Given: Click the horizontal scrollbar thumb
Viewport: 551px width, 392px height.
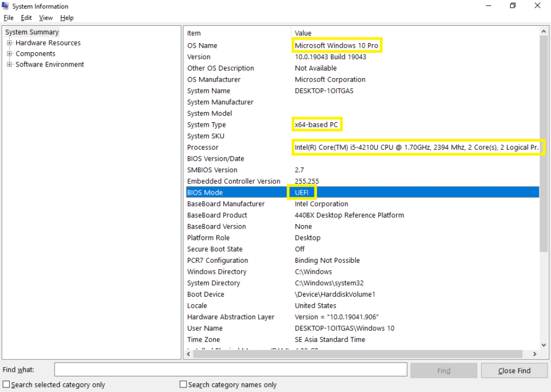Looking at the screenshot, I should click(358, 354).
